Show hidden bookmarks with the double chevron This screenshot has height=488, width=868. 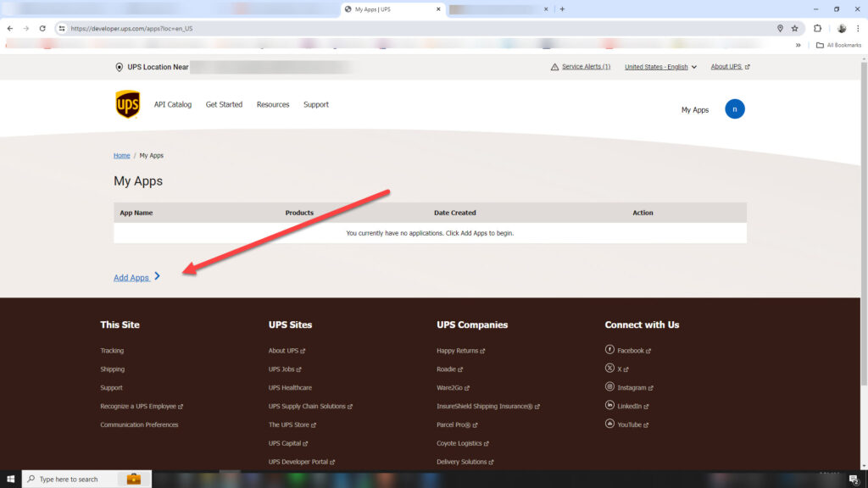click(x=798, y=46)
